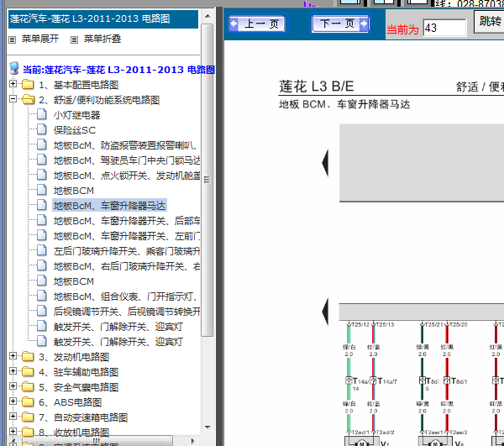
Task: Open the 保险丝SC diagram page
Action: (75, 130)
